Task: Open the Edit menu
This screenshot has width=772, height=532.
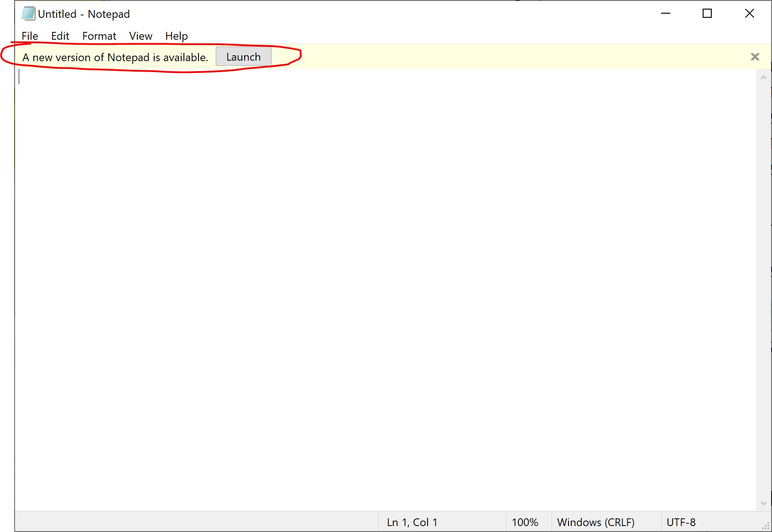Action: point(60,36)
